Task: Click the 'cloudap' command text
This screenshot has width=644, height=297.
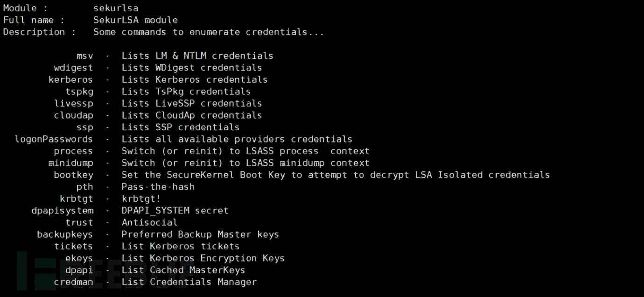Action: pyautogui.click(x=73, y=115)
